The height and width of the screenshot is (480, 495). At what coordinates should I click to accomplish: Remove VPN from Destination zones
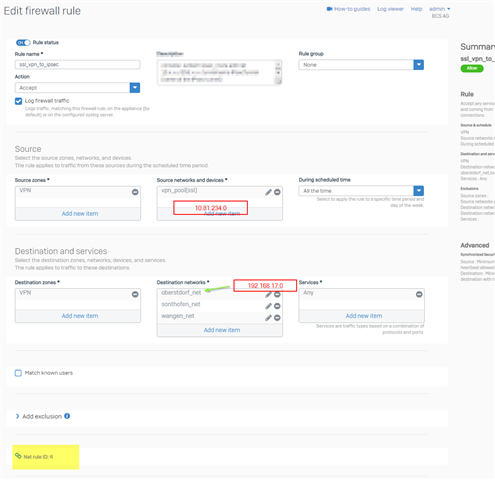point(135,294)
